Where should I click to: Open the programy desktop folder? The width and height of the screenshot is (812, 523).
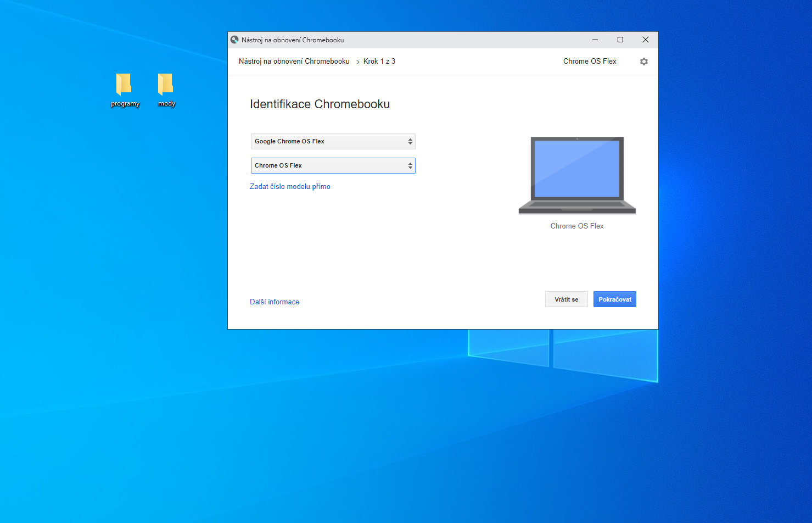125,90
